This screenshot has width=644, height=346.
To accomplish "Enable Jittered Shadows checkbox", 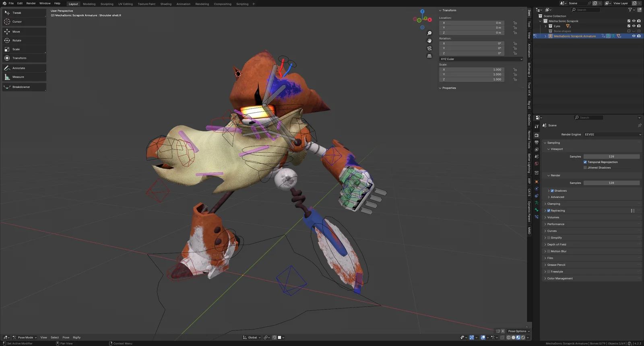I will (x=585, y=168).
